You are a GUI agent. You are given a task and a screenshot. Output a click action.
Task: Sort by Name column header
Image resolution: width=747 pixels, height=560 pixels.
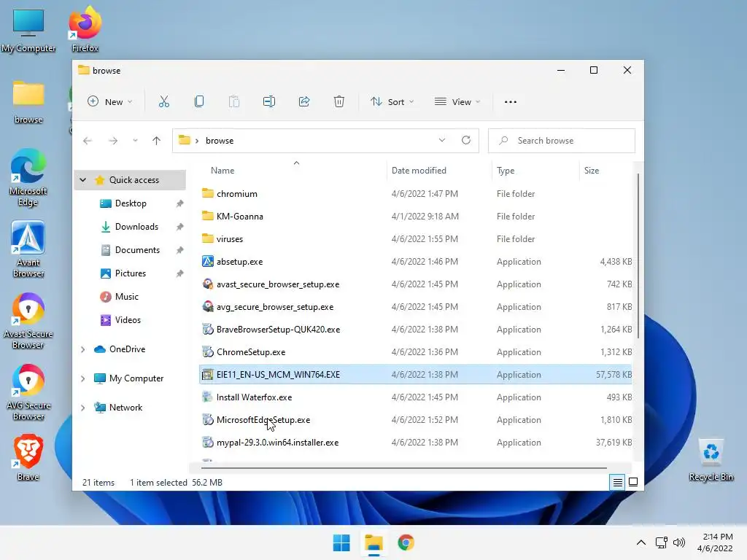click(222, 171)
